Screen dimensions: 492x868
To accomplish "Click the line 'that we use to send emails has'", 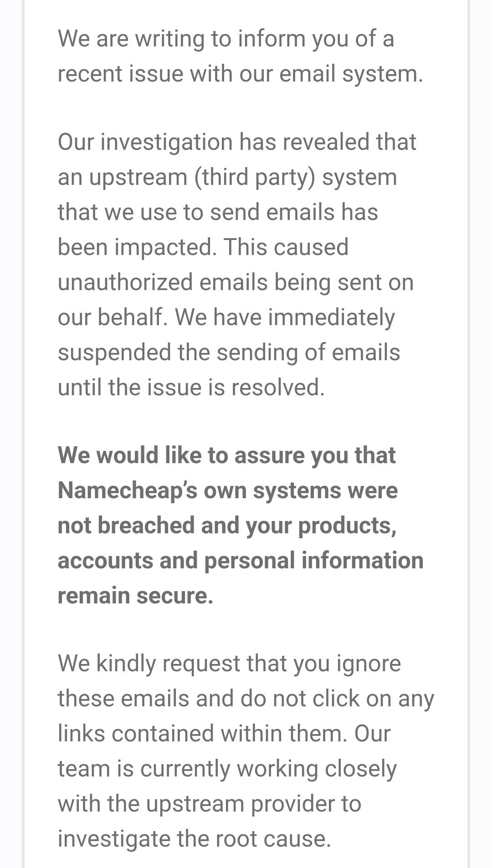I will 218,212.
